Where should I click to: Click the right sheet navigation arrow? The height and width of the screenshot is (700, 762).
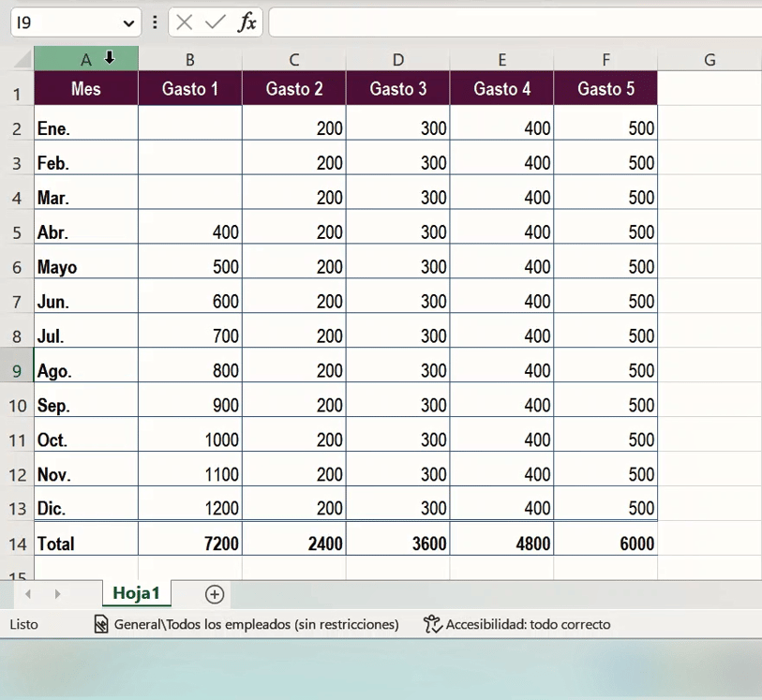click(x=56, y=594)
